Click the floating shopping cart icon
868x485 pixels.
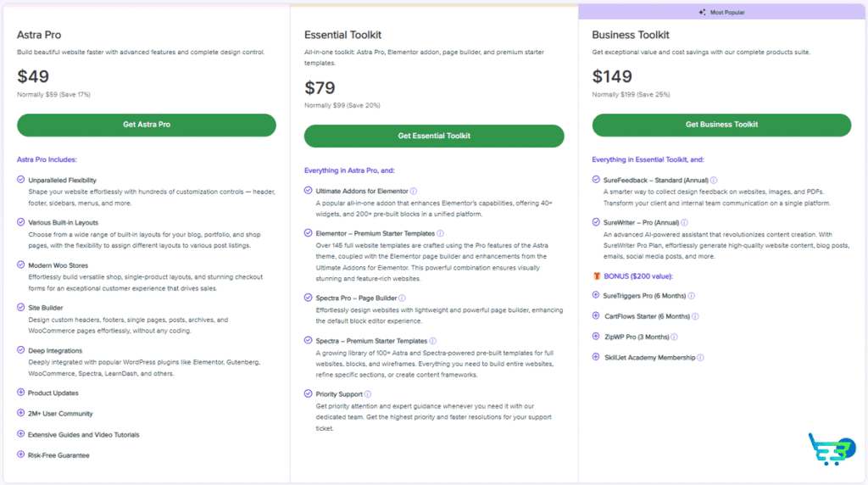point(832,449)
